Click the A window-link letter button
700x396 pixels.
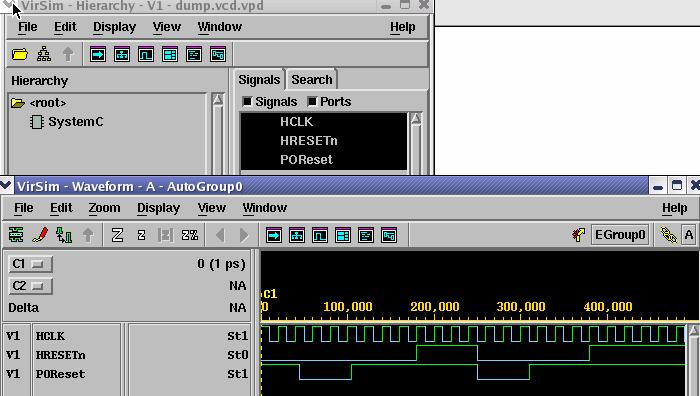[688, 235]
